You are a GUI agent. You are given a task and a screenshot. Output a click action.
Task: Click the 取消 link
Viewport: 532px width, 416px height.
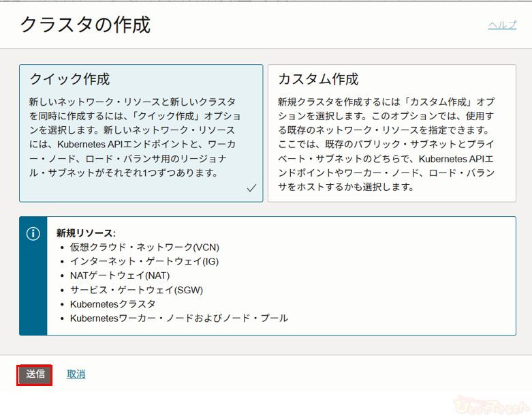(76, 374)
